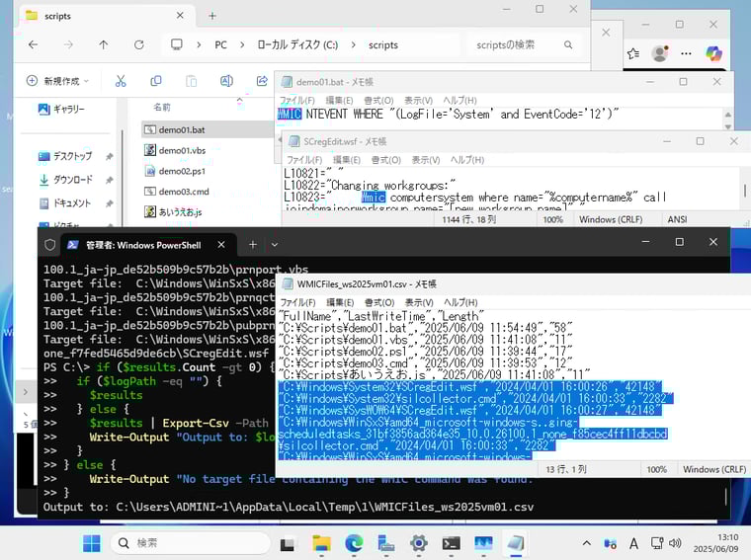751x560 pixels.
Task: Open the Settings gear icon on taskbar
Action: (418, 543)
